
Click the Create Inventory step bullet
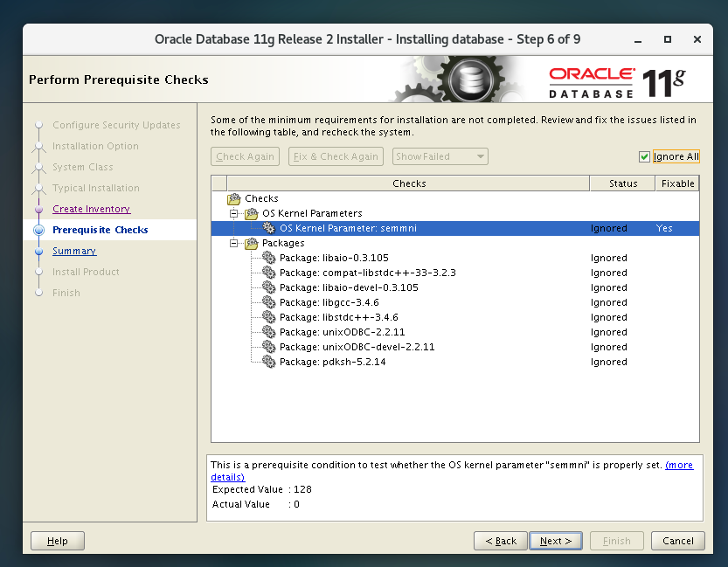tap(39, 210)
